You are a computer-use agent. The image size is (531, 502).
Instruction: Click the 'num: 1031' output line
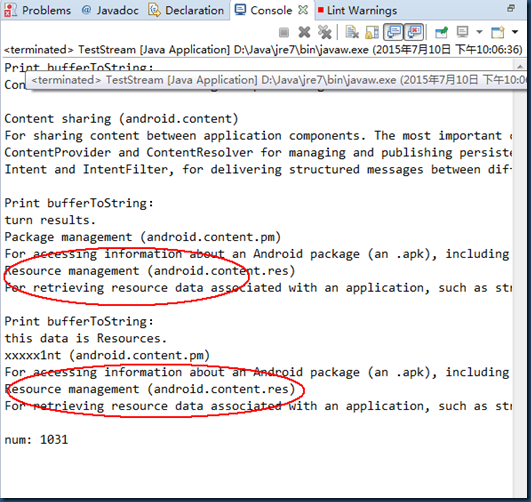tap(36, 440)
